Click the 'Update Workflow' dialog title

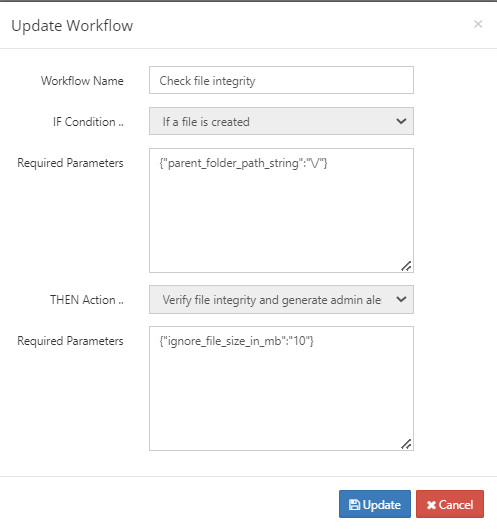coord(72,26)
